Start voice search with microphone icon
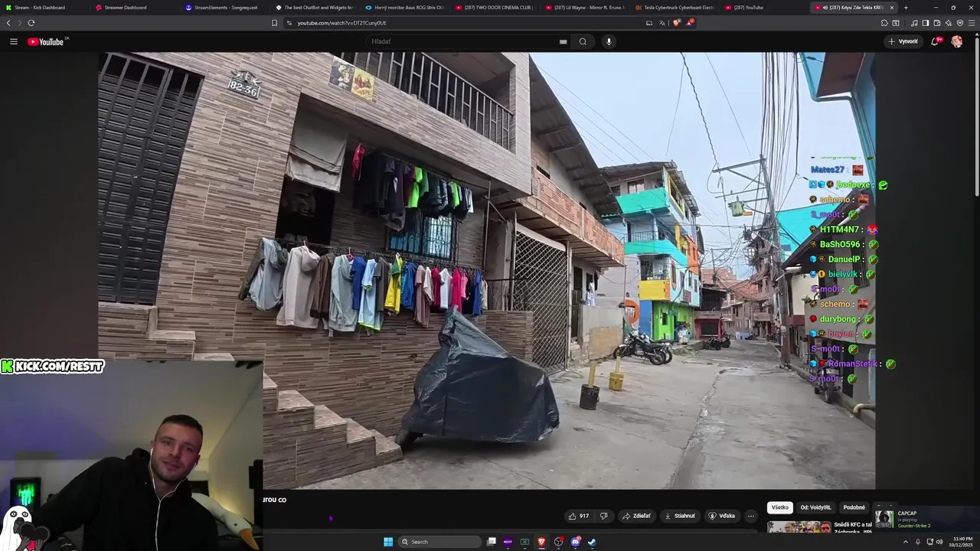The height and width of the screenshot is (551, 980). [x=609, y=41]
